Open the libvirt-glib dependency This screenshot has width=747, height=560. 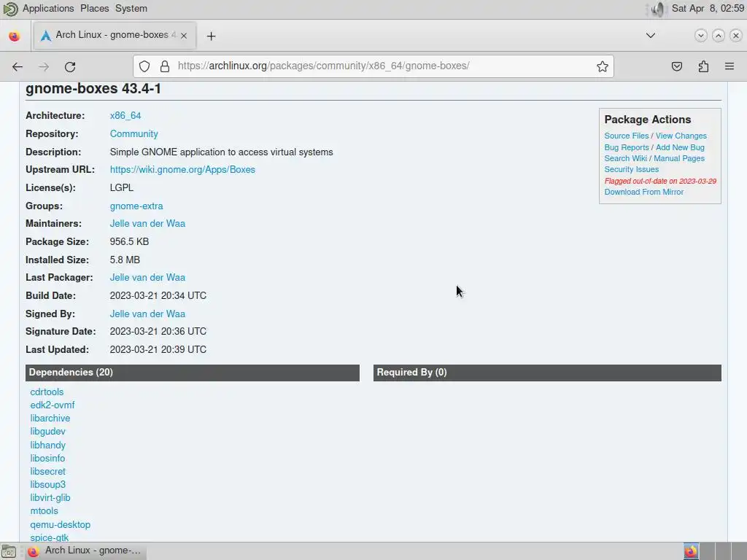pos(50,497)
